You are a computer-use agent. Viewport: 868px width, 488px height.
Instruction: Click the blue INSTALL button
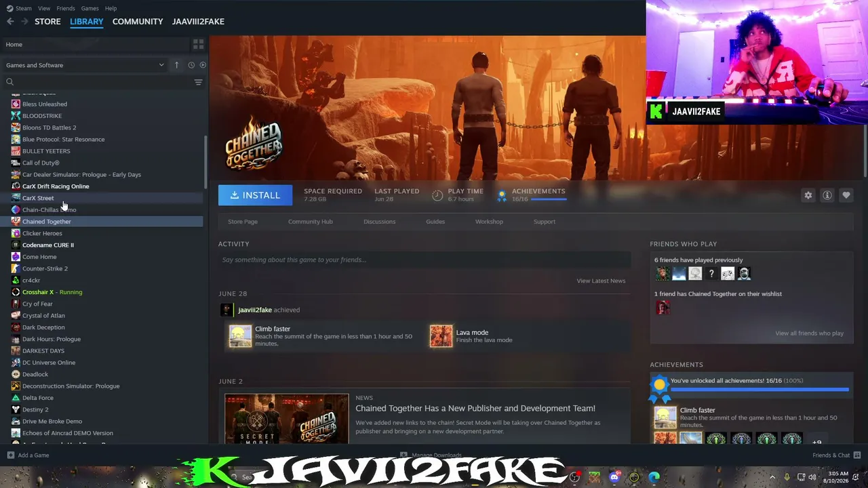point(255,195)
